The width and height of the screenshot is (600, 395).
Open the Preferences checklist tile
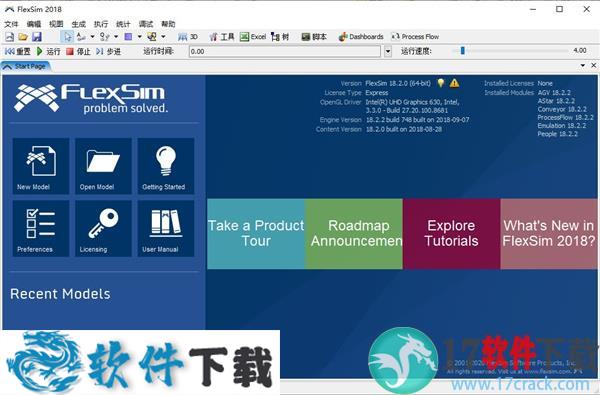pos(41,229)
